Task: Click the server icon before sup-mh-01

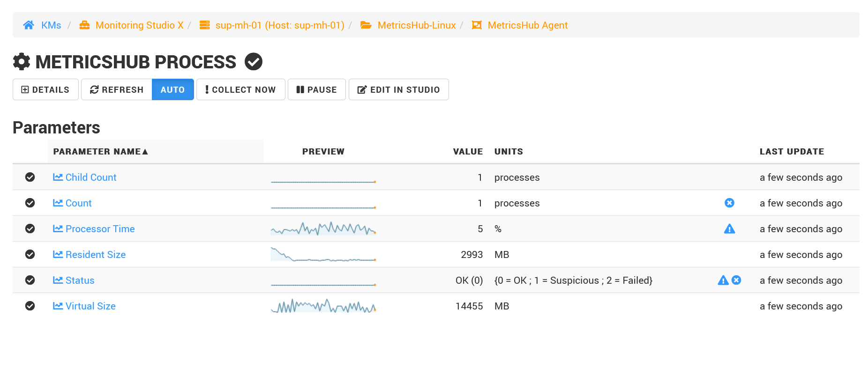Action: pos(204,25)
